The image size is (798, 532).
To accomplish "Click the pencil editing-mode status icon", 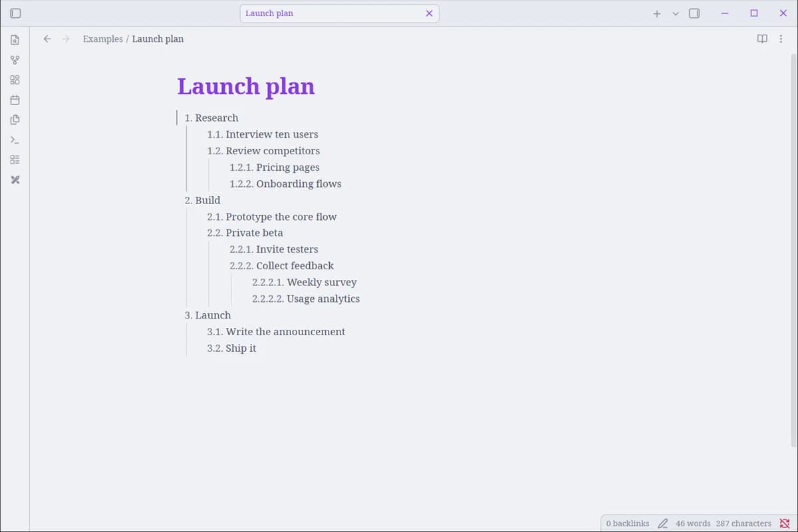I will (662, 523).
